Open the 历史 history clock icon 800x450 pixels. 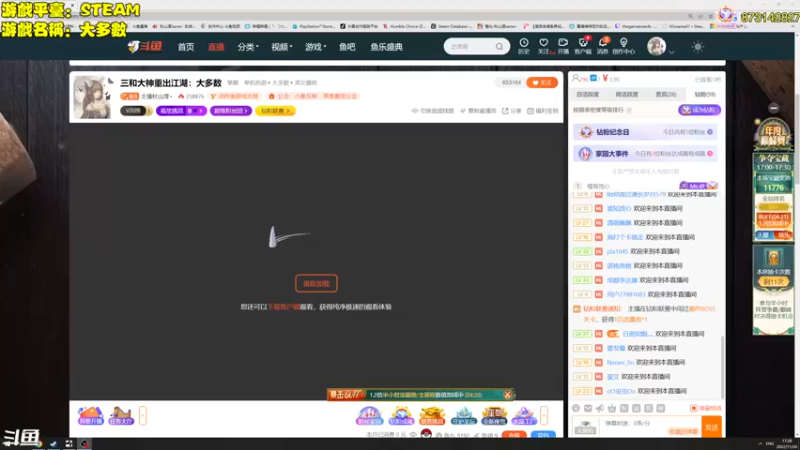click(x=524, y=46)
